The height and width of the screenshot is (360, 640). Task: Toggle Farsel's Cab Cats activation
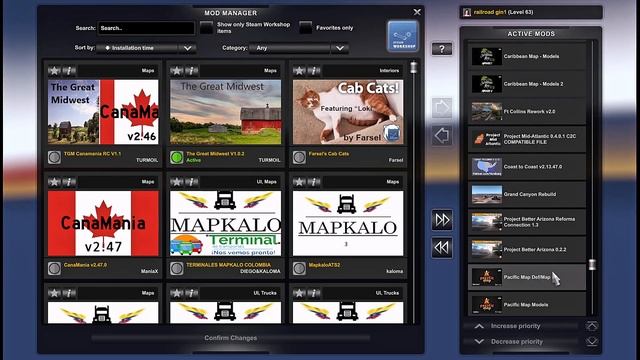tap(299, 157)
